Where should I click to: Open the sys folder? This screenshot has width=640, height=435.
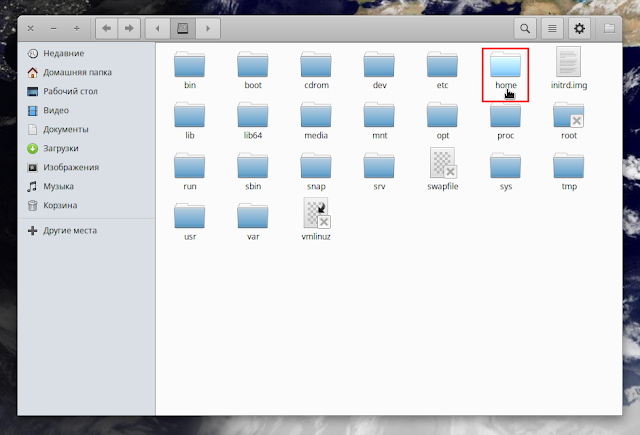[505, 171]
